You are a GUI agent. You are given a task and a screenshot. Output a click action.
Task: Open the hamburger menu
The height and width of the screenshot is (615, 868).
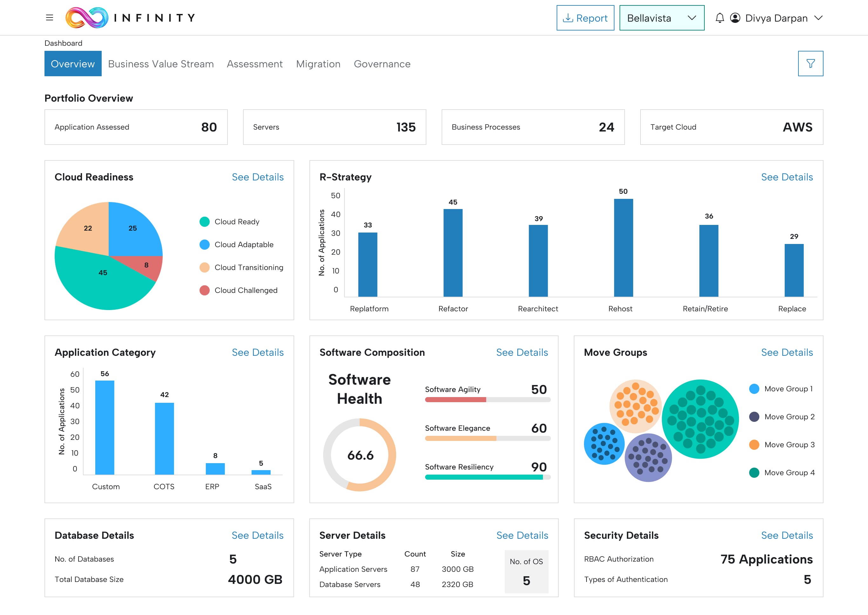click(x=49, y=18)
